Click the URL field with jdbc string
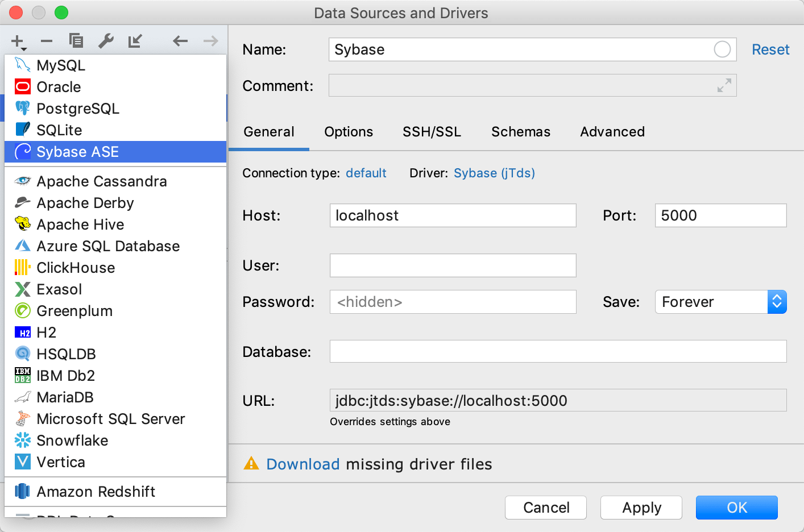The height and width of the screenshot is (532, 804). pos(558,400)
